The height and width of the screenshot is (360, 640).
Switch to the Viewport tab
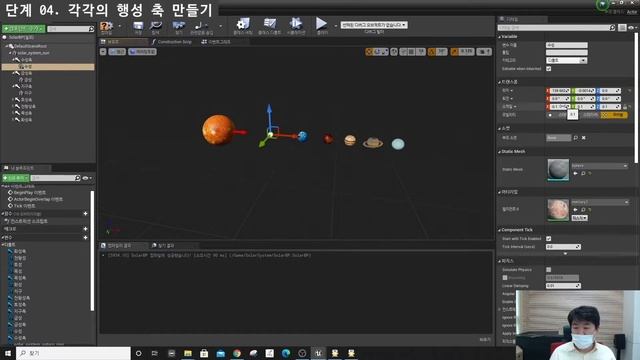[123, 42]
